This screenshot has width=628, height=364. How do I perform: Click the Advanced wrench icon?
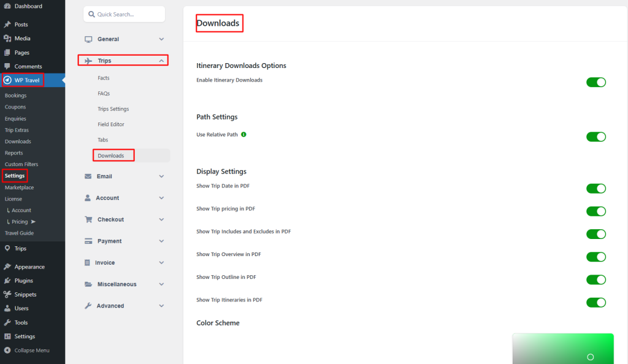click(88, 306)
